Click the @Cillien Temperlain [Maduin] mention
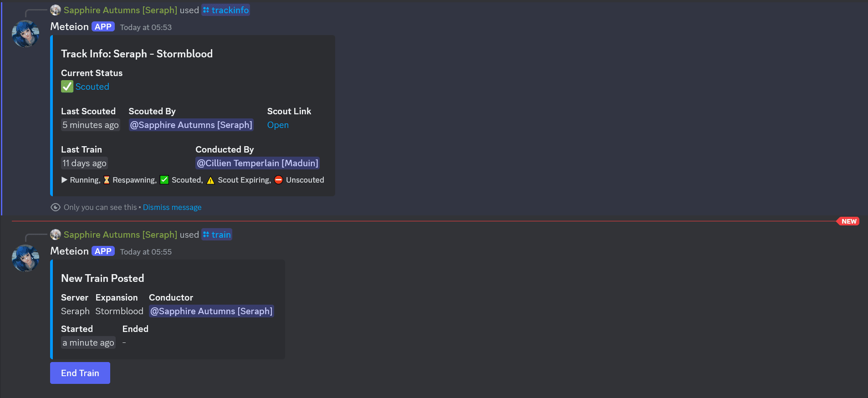Screen dimensions: 868x398 (x=257, y=163)
